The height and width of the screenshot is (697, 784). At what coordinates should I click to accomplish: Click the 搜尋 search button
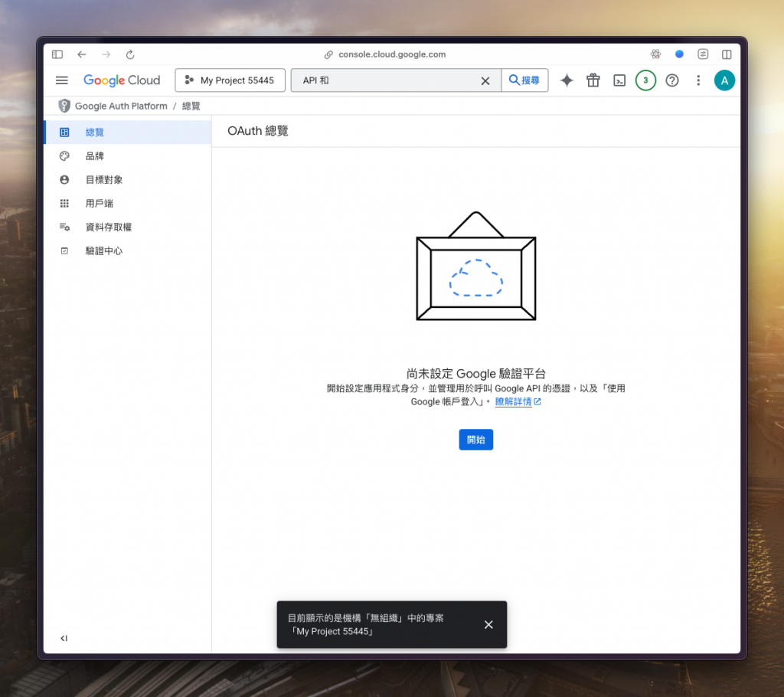pos(524,80)
